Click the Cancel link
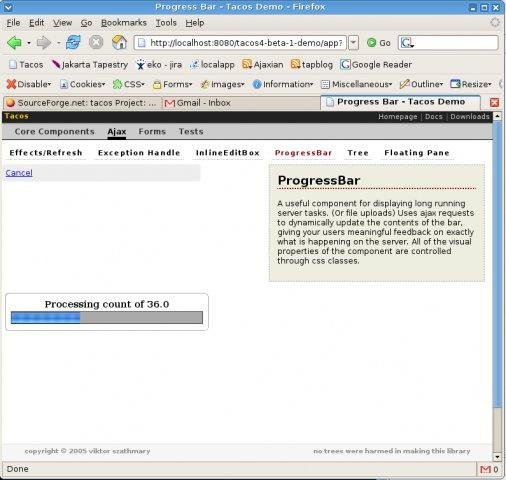This screenshot has height=480, width=506. (x=19, y=173)
